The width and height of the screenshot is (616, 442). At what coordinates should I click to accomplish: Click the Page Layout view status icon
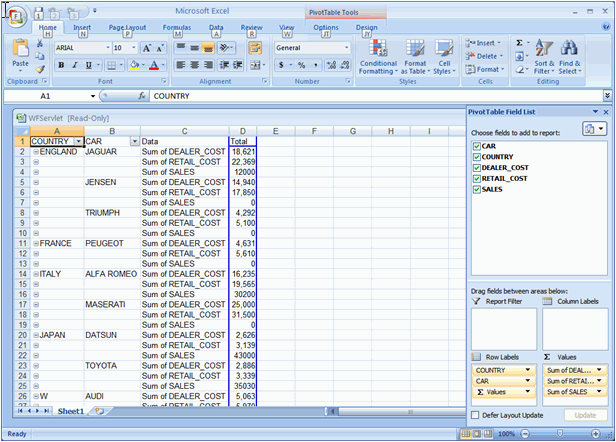[477, 434]
